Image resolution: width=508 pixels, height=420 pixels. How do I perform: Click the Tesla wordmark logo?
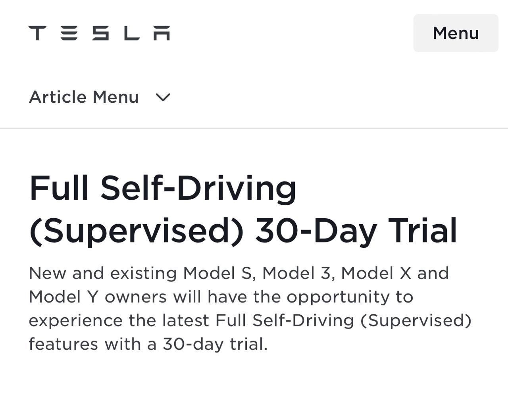99,33
